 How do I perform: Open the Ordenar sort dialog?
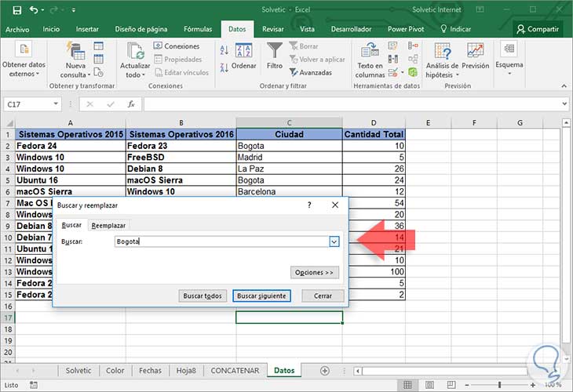tap(244, 56)
